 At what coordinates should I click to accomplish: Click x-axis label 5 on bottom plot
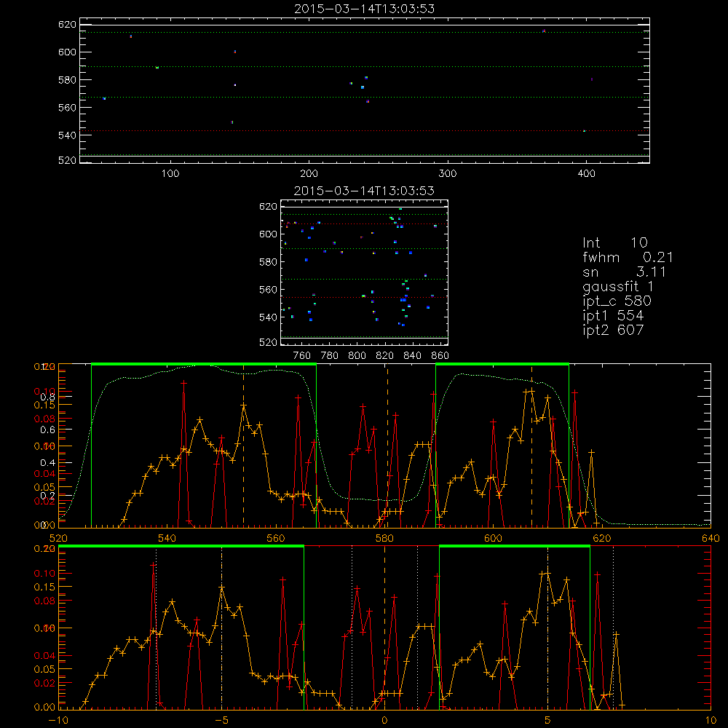click(x=547, y=720)
